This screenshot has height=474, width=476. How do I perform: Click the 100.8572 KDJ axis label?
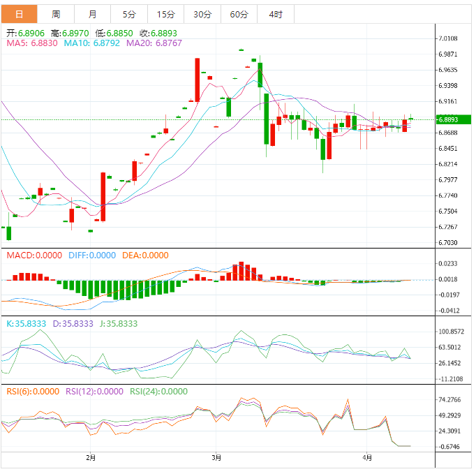452,332
